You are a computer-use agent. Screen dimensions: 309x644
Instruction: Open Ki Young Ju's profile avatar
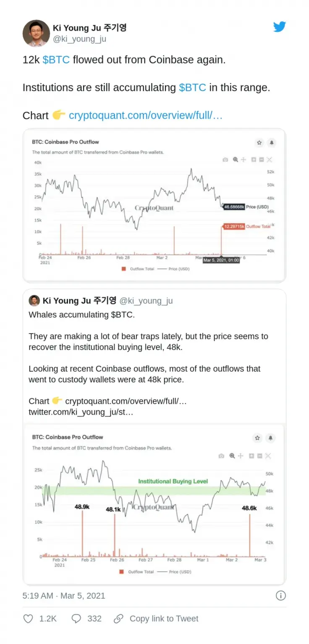36,33
